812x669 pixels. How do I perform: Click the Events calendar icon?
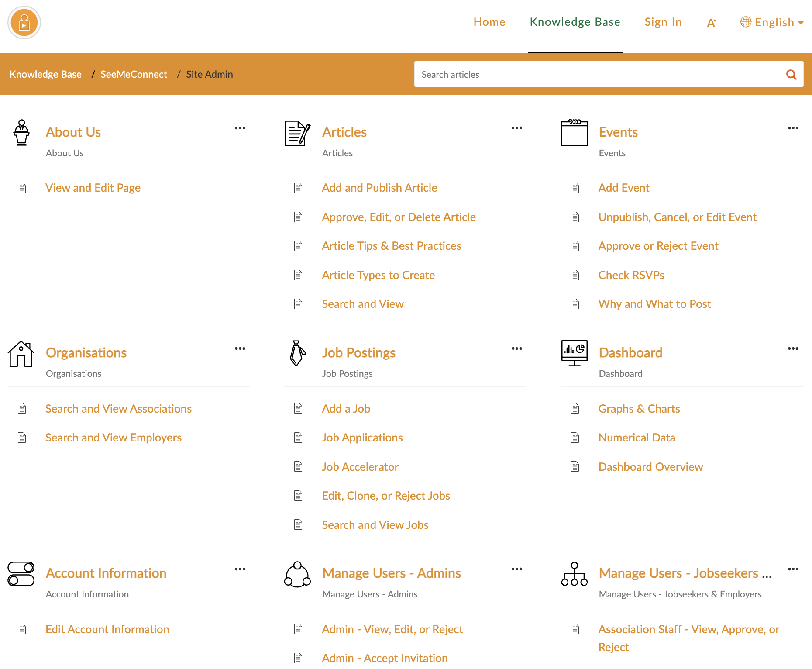(574, 133)
